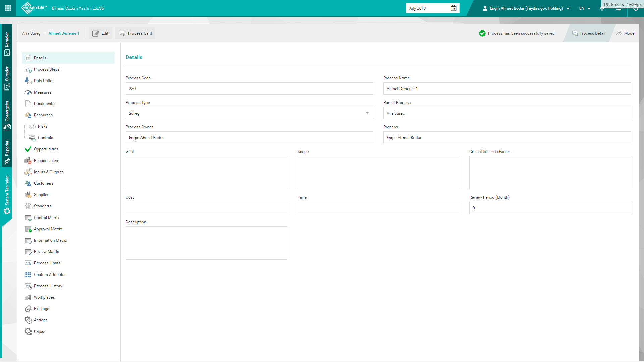
Task: Open the Approval Matrix icon
Action: coord(28,229)
